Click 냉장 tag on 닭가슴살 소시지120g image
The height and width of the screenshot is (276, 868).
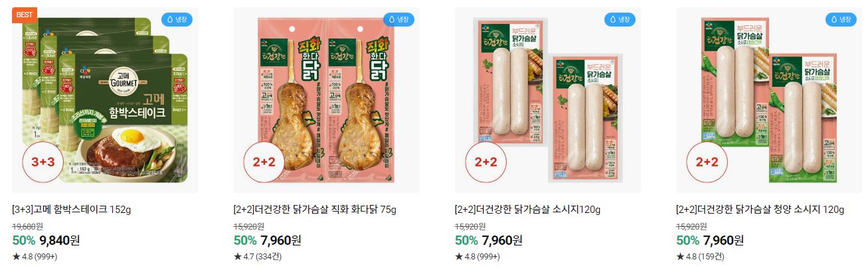pos(620,20)
